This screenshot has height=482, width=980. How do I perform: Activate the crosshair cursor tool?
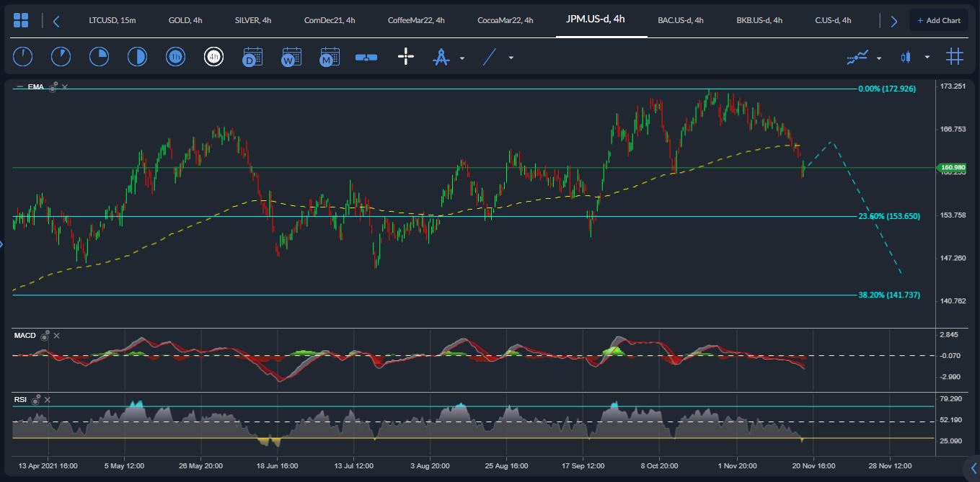click(405, 57)
